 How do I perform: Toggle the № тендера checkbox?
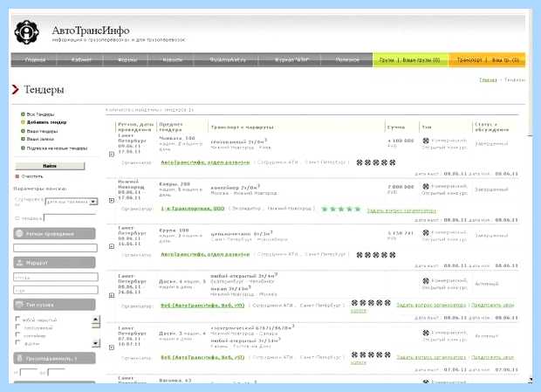[17, 218]
